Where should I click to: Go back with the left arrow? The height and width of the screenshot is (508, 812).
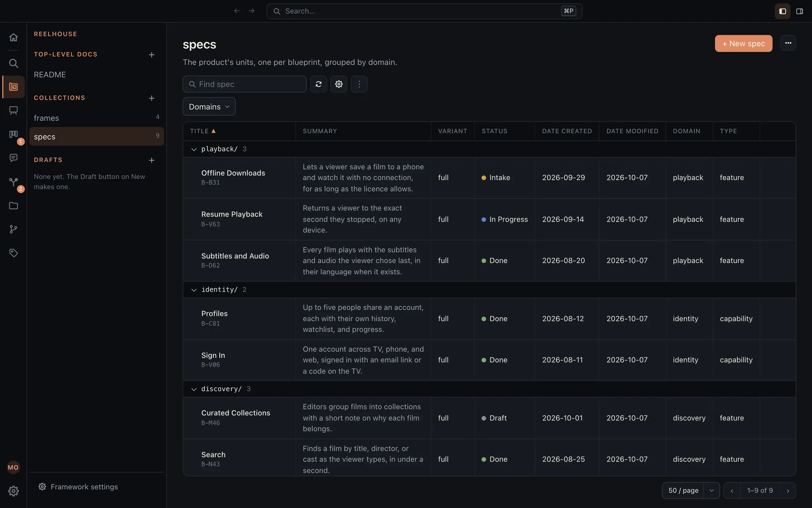[x=237, y=11]
